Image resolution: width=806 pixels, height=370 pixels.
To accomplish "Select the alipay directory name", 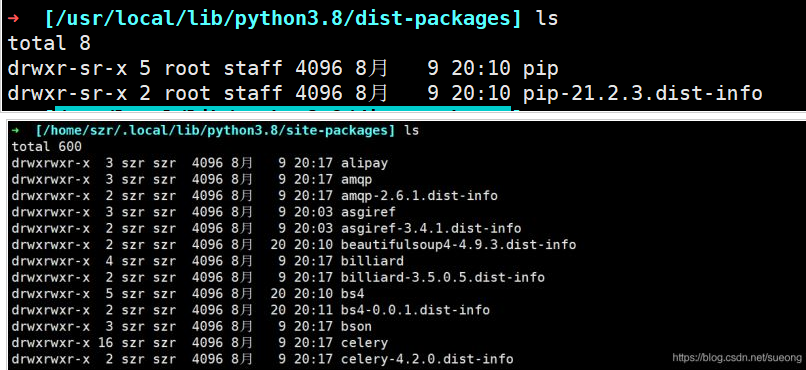I will pos(364,164).
